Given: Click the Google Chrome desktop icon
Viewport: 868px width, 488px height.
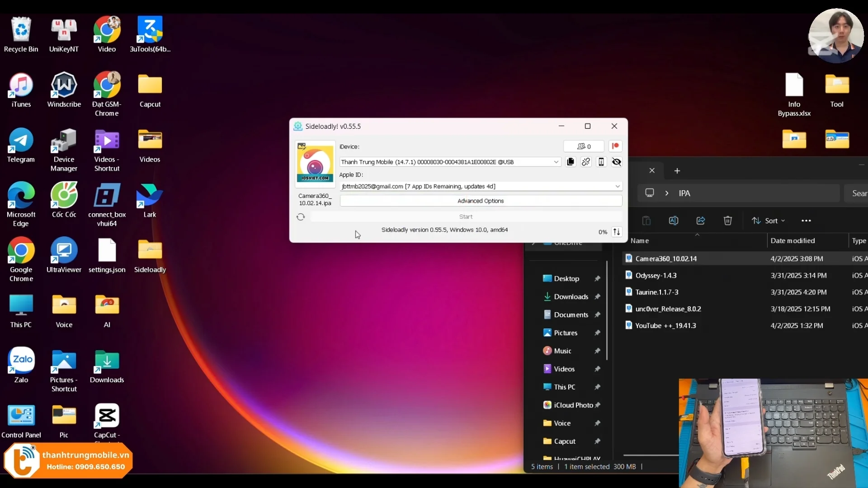Looking at the screenshot, I should point(21,260).
